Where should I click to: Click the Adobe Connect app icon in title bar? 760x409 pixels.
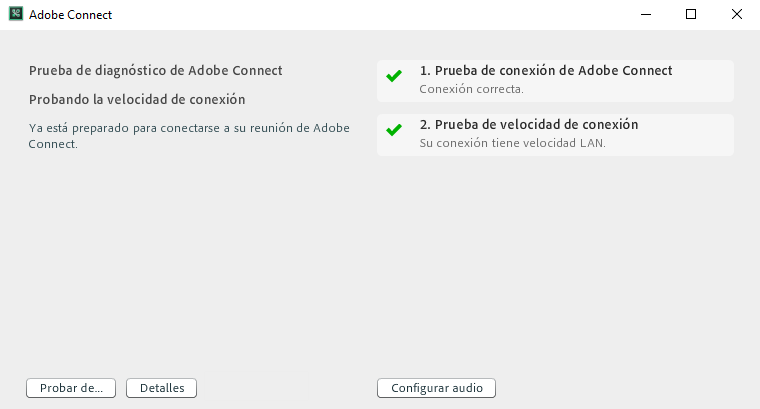(15, 15)
